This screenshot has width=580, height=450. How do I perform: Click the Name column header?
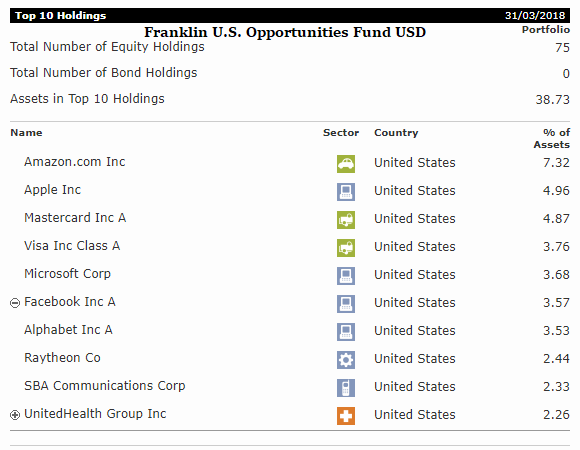[x=26, y=132]
